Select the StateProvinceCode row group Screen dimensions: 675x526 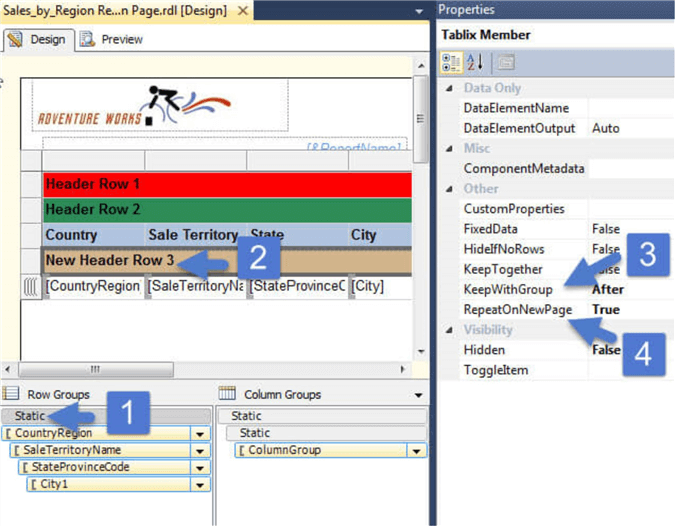coord(105,468)
